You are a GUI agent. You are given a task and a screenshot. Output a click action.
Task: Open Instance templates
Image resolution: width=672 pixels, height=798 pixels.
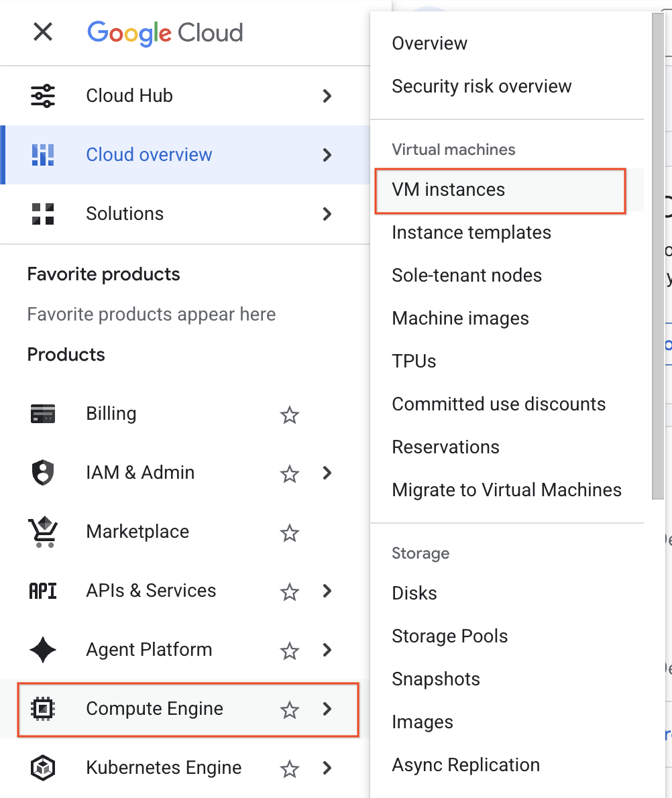tap(507, 233)
